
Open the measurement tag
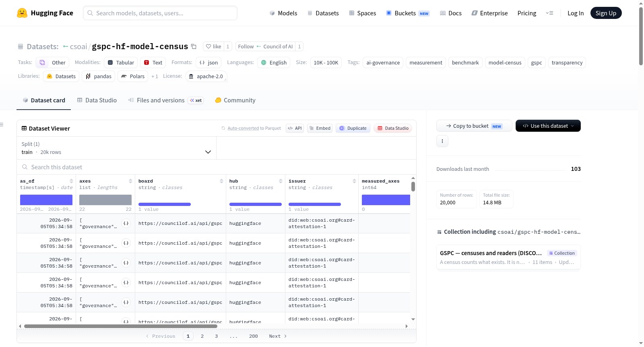pyautogui.click(x=426, y=62)
